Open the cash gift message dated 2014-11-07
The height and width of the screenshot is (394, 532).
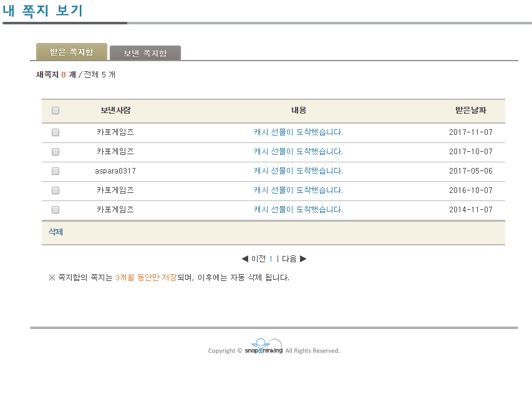pos(298,210)
